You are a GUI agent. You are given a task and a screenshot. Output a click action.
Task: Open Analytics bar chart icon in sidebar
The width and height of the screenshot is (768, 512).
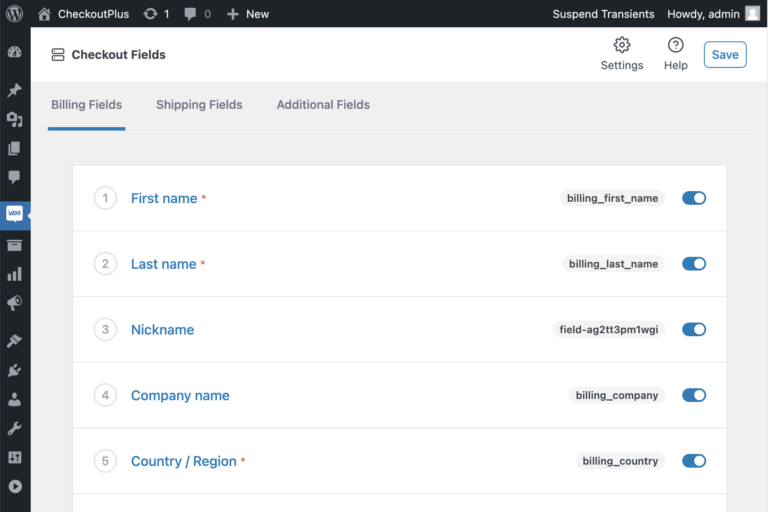pyautogui.click(x=15, y=274)
